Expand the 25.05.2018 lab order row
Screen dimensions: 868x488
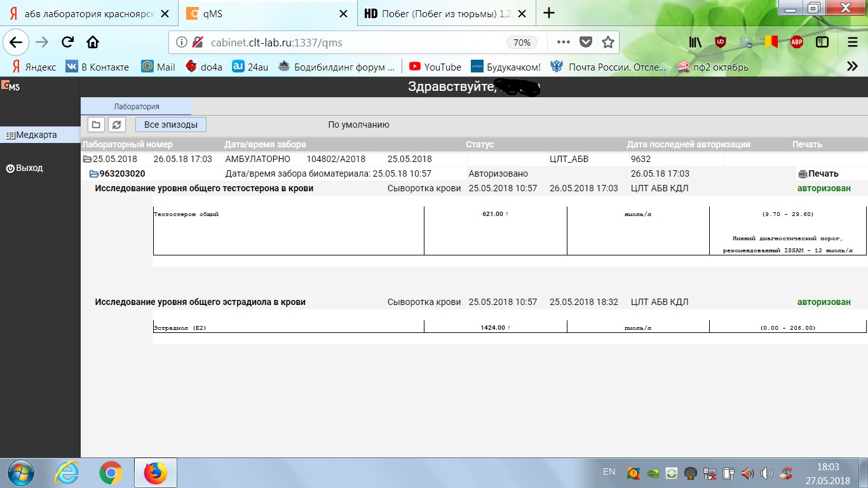click(x=87, y=159)
